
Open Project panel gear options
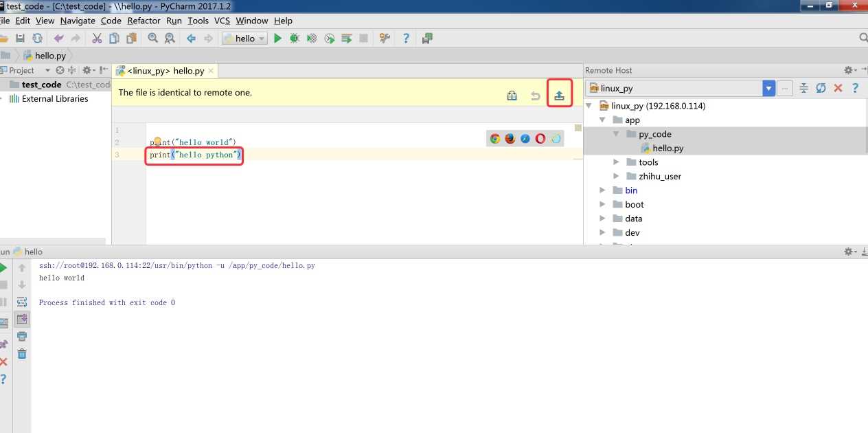coord(89,70)
